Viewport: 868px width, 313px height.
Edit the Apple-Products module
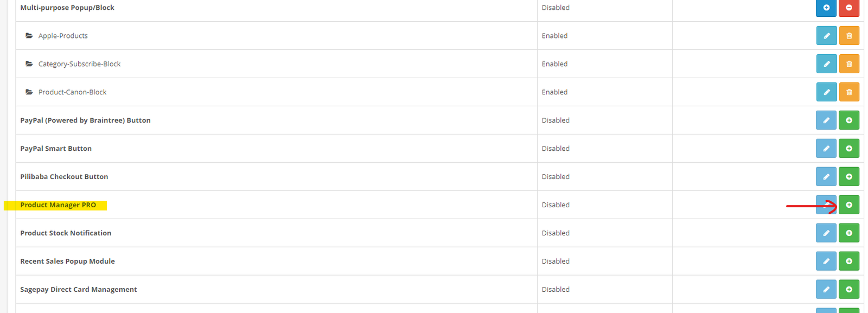(x=826, y=36)
